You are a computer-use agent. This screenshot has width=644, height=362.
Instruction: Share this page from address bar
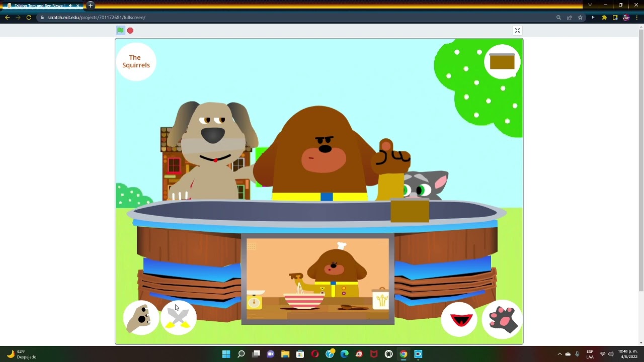click(570, 18)
